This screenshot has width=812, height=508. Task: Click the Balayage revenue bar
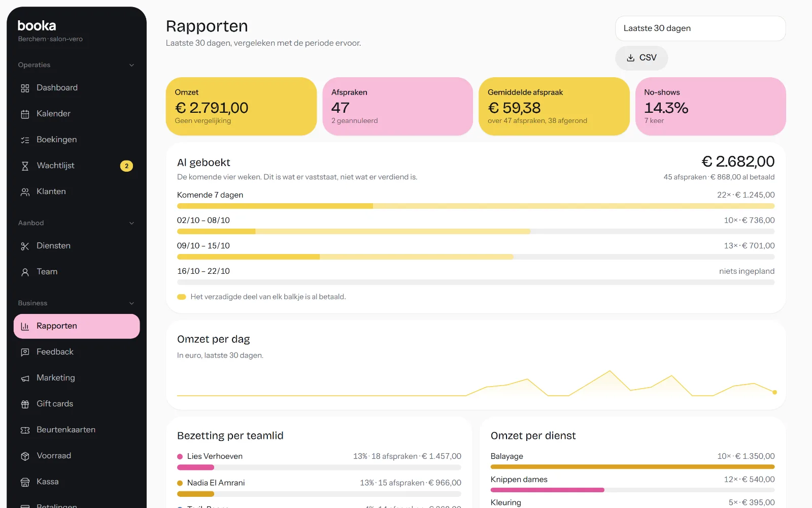[632, 467]
